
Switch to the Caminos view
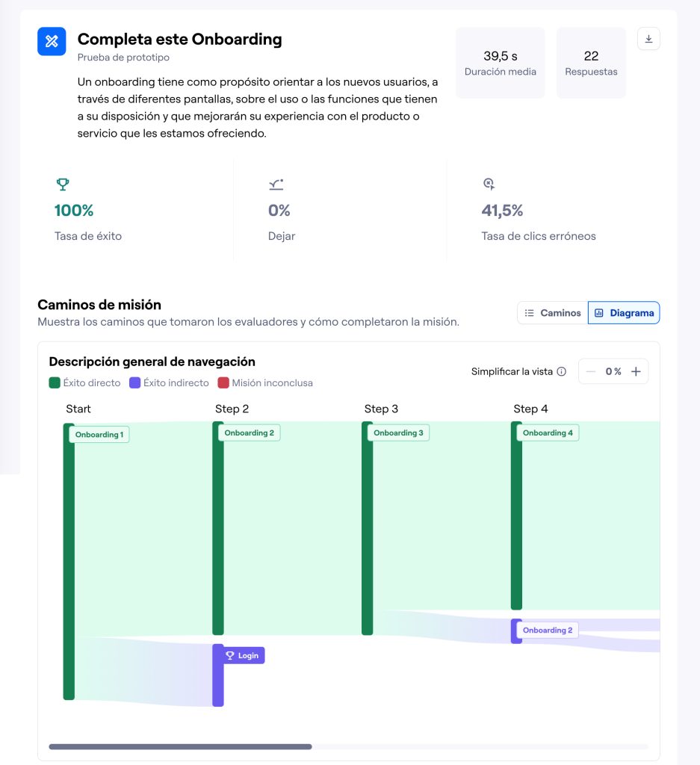pyautogui.click(x=553, y=313)
